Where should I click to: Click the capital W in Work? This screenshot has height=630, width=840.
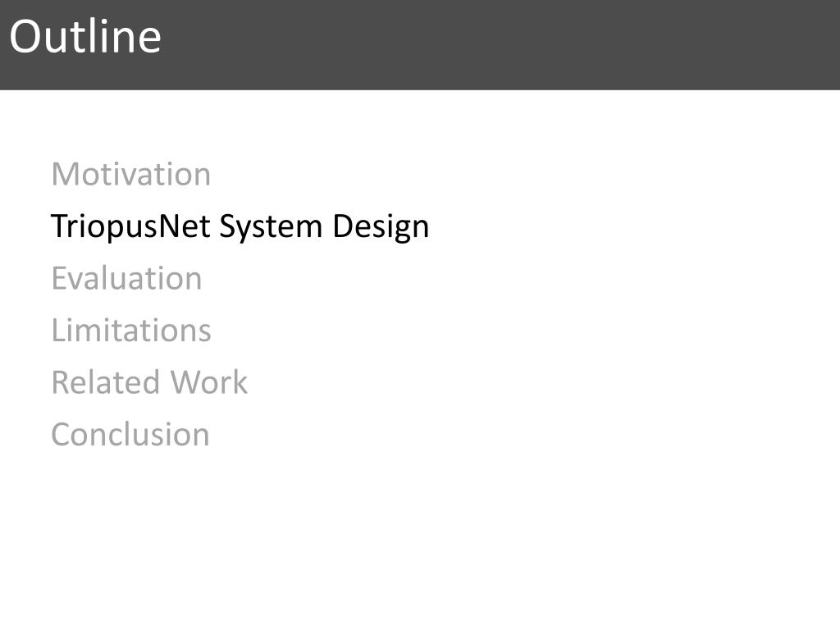pos(185,382)
